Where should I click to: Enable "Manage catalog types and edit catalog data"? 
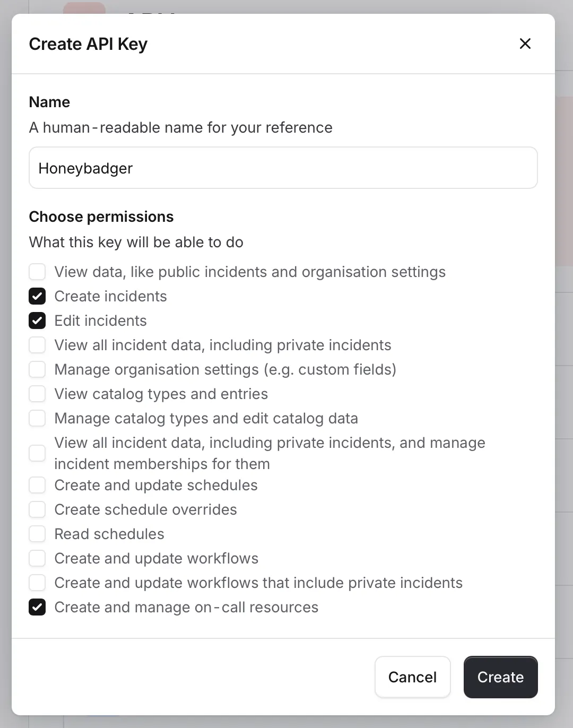(x=37, y=418)
